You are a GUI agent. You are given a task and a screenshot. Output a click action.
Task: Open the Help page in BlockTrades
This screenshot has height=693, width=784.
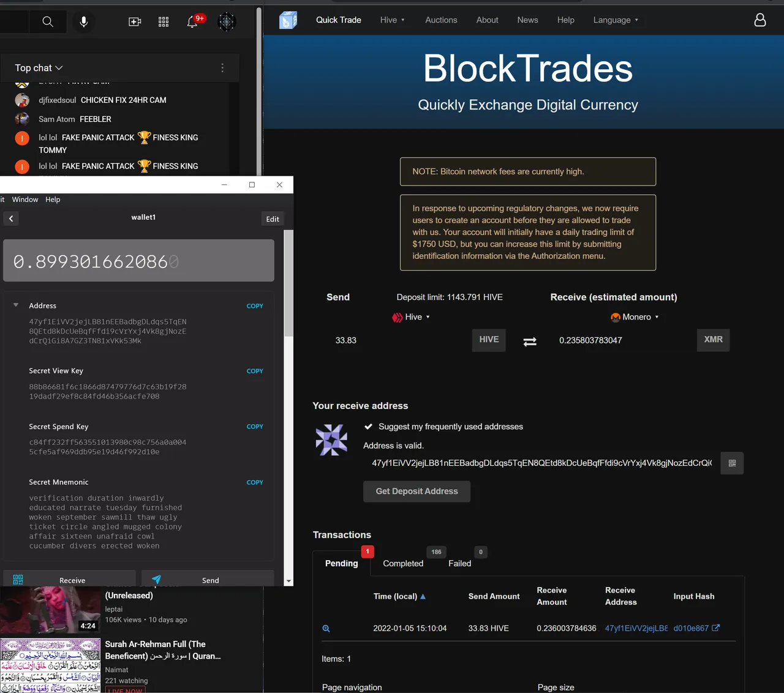click(565, 20)
